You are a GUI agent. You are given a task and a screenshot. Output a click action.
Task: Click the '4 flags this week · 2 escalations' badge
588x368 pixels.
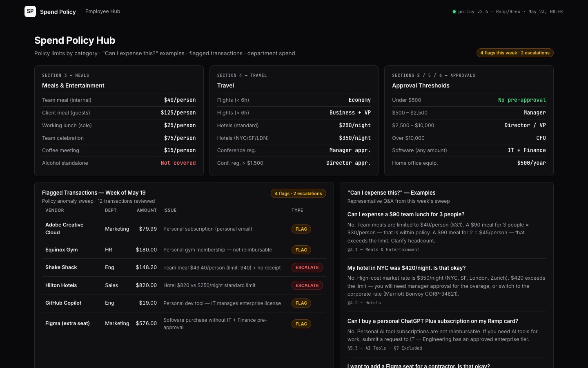[515, 53]
